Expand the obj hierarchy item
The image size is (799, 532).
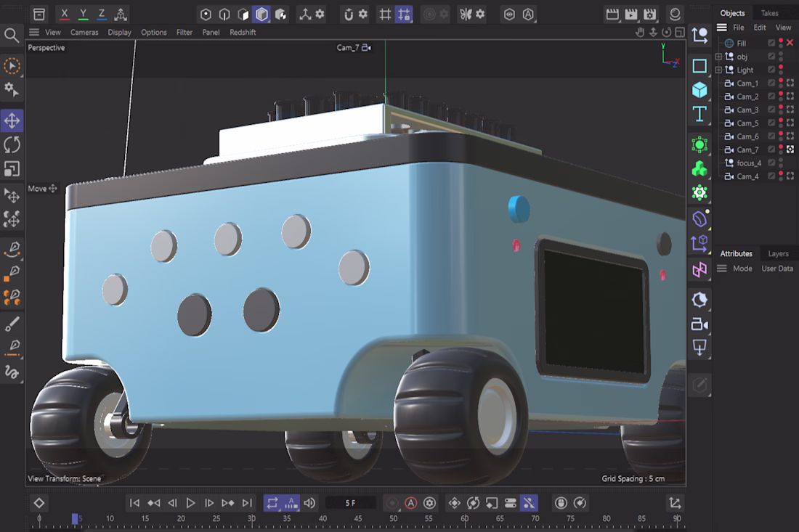[x=718, y=57]
